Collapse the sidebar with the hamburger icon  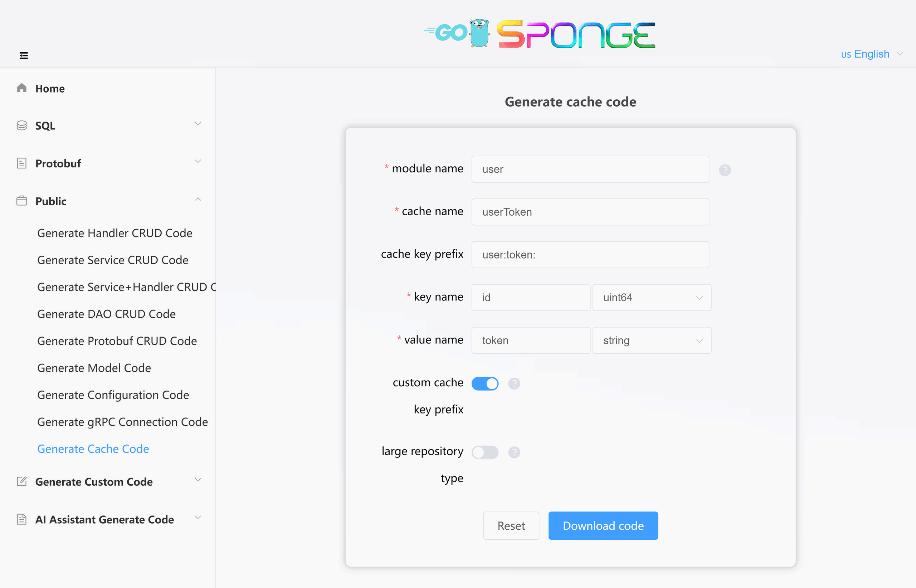(x=24, y=56)
